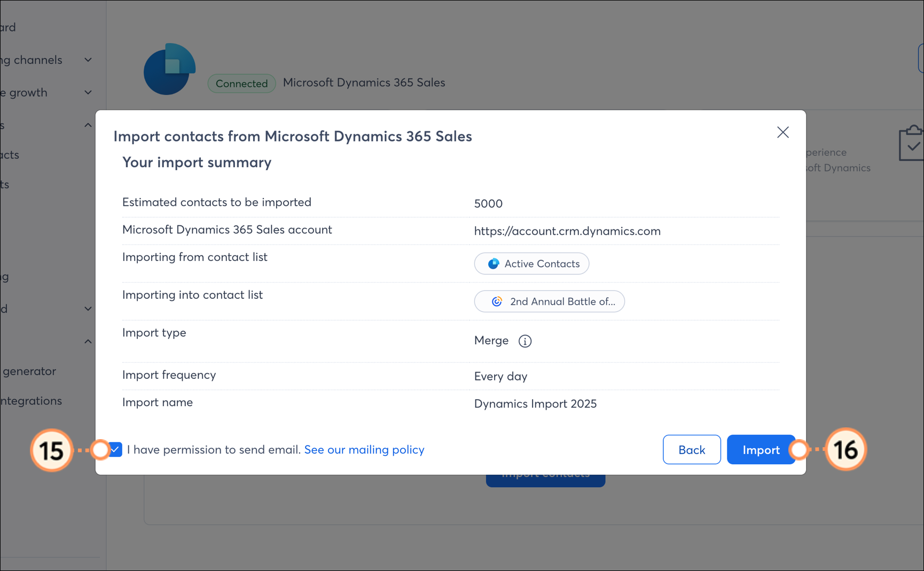The width and height of the screenshot is (924, 571).
Task: Click the Merge info icon
Action: tap(525, 341)
